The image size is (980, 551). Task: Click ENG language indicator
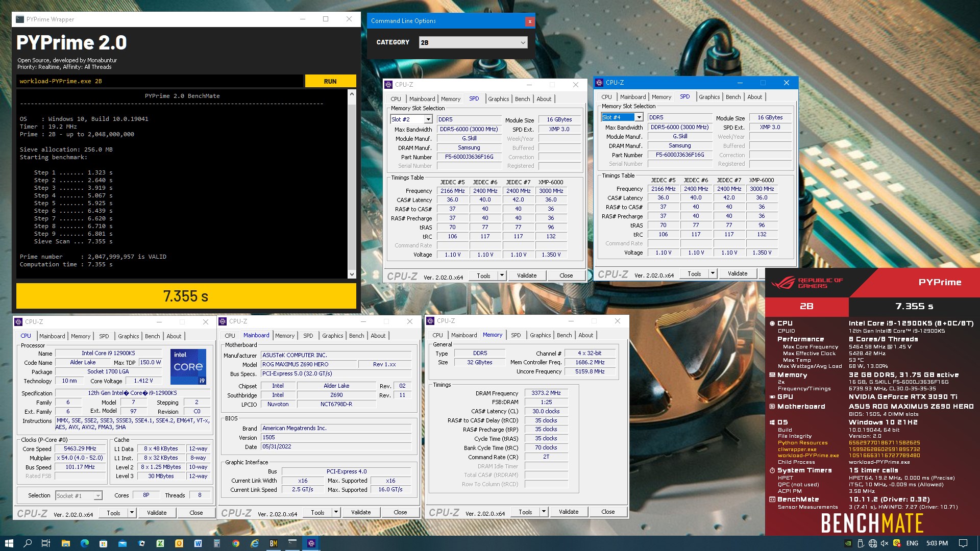pyautogui.click(x=912, y=543)
